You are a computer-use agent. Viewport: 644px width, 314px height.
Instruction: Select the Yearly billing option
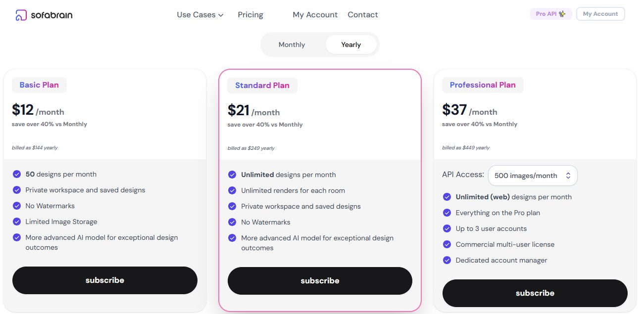click(x=351, y=45)
